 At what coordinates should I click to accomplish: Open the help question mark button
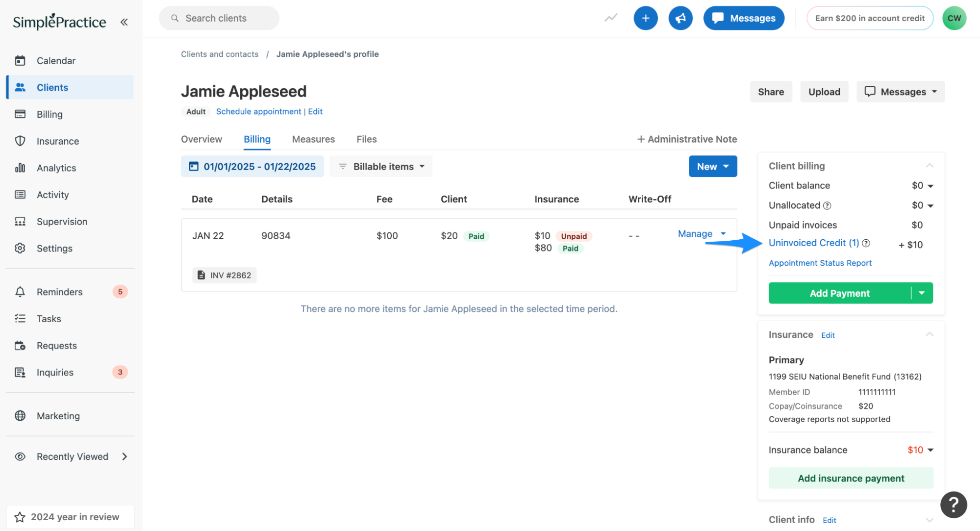pyautogui.click(x=954, y=505)
